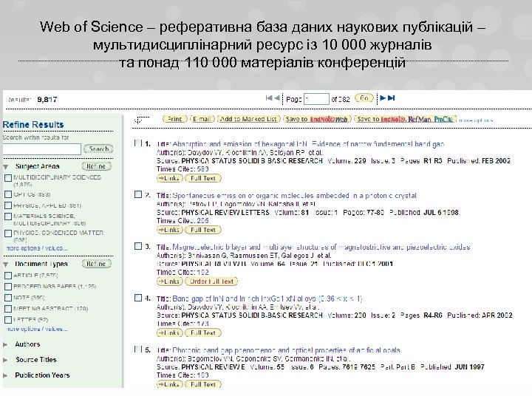Click Full Text button under result 1
The width and height of the screenshot is (532, 399).
coord(203,178)
